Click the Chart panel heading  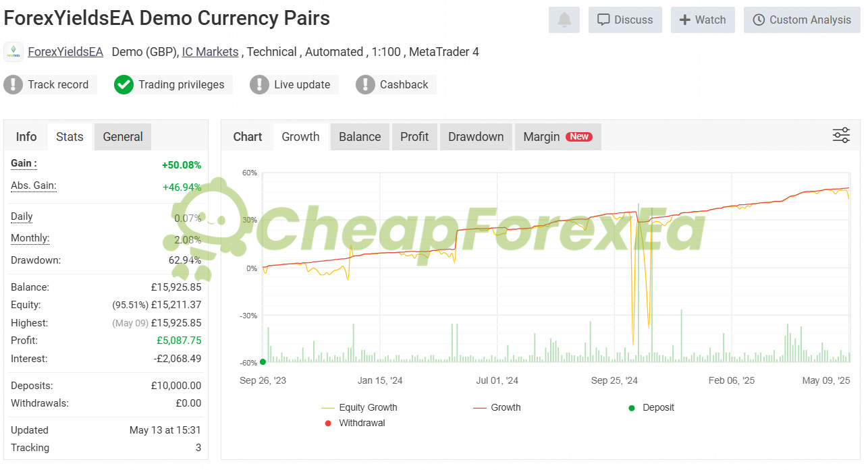click(x=248, y=137)
